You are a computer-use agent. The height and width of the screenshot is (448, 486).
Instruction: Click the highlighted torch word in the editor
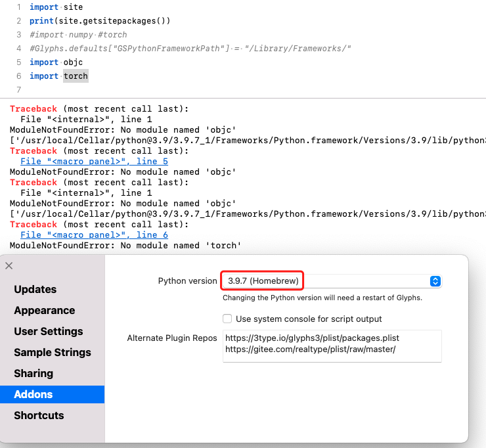[76, 76]
